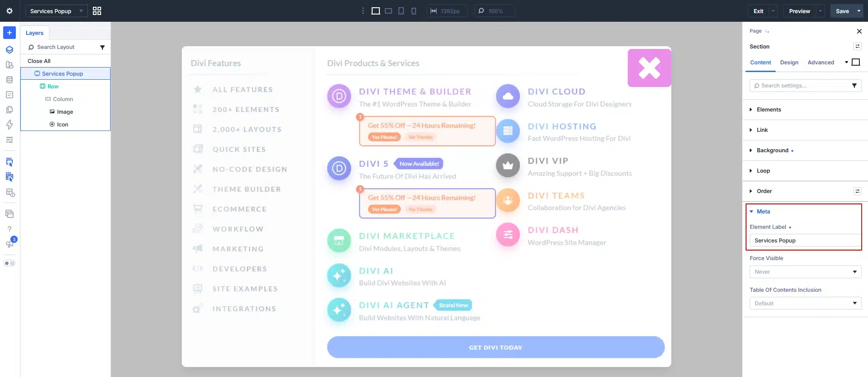Switch to desktop view icon
868x377 pixels.
pos(376,11)
